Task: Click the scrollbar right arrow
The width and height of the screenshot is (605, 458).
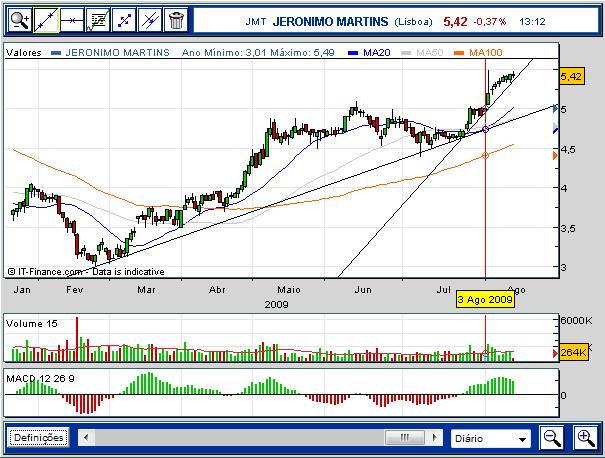Action: tap(434, 438)
